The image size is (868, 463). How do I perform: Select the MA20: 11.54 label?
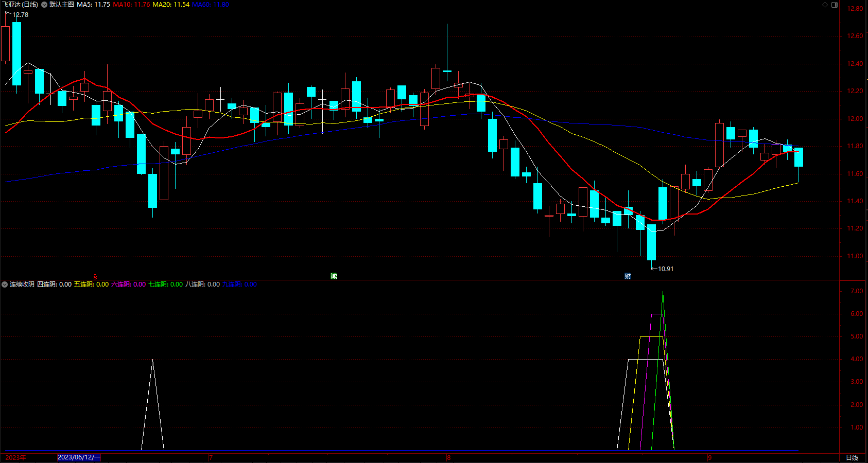[x=171, y=5]
